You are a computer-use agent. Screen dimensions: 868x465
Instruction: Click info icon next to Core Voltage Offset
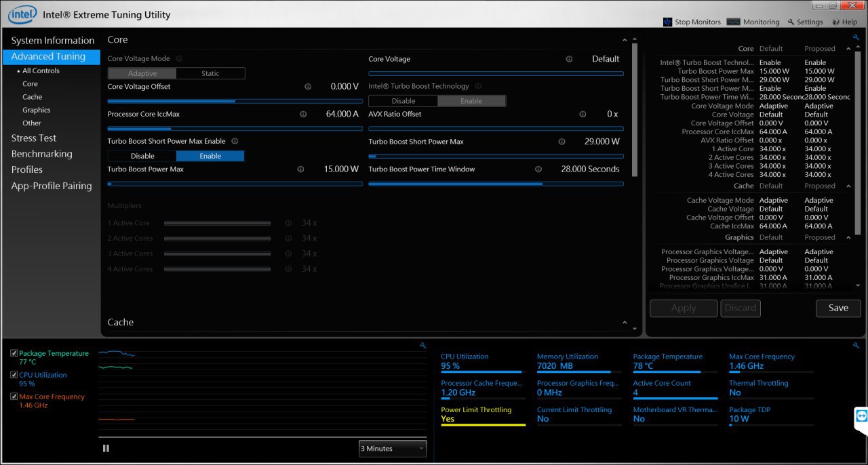(308, 87)
